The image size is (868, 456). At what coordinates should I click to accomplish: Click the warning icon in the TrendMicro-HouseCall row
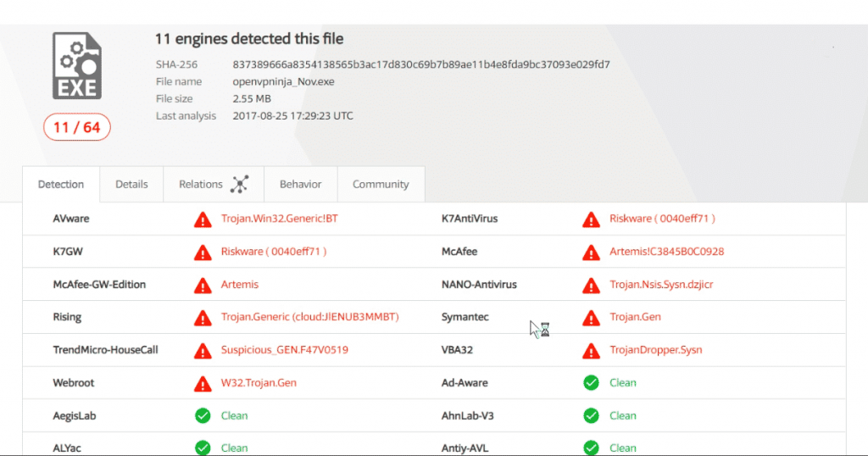pos(203,350)
